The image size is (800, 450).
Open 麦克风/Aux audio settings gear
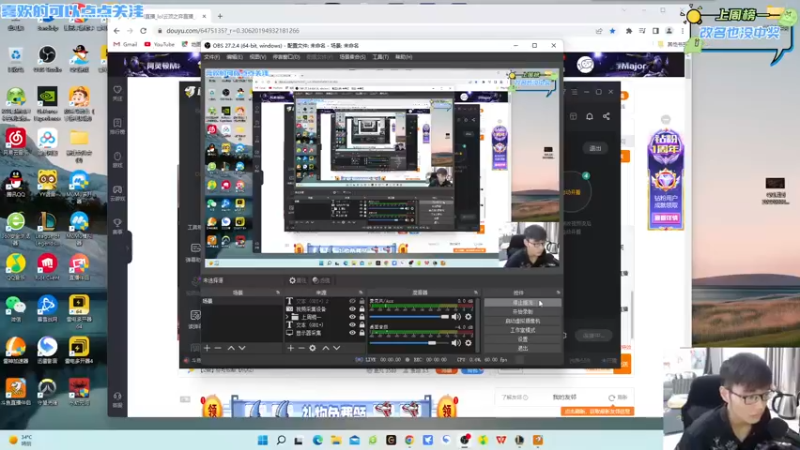[468, 317]
